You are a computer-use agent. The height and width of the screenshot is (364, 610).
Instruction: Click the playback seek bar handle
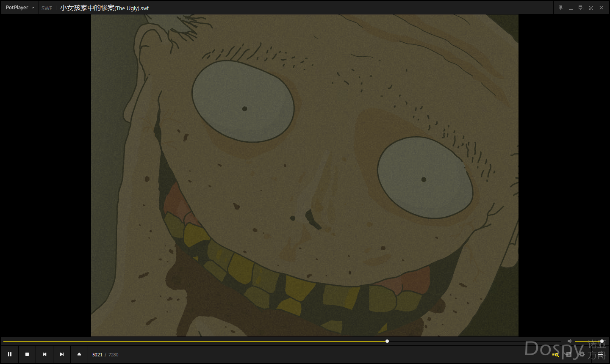click(387, 341)
